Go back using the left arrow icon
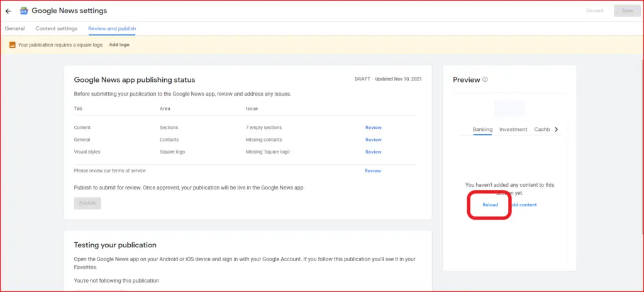The image size is (644, 292). pyautogui.click(x=8, y=11)
